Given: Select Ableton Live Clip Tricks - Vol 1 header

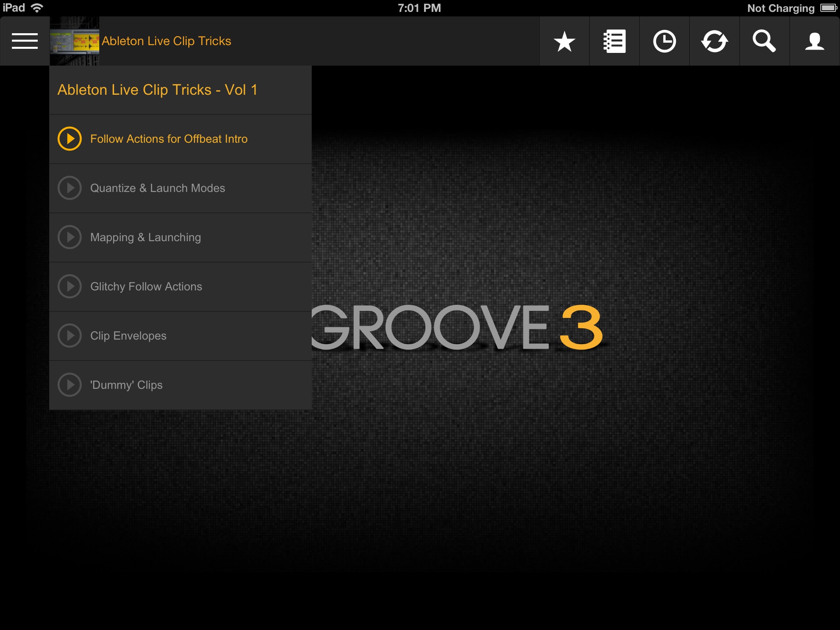Looking at the screenshot, I should pyautogui.click(x=180, y=90).
